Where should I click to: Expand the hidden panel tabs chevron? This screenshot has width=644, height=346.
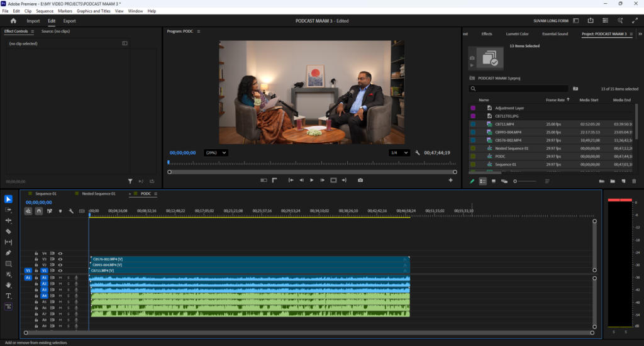(x=640, y=34)
